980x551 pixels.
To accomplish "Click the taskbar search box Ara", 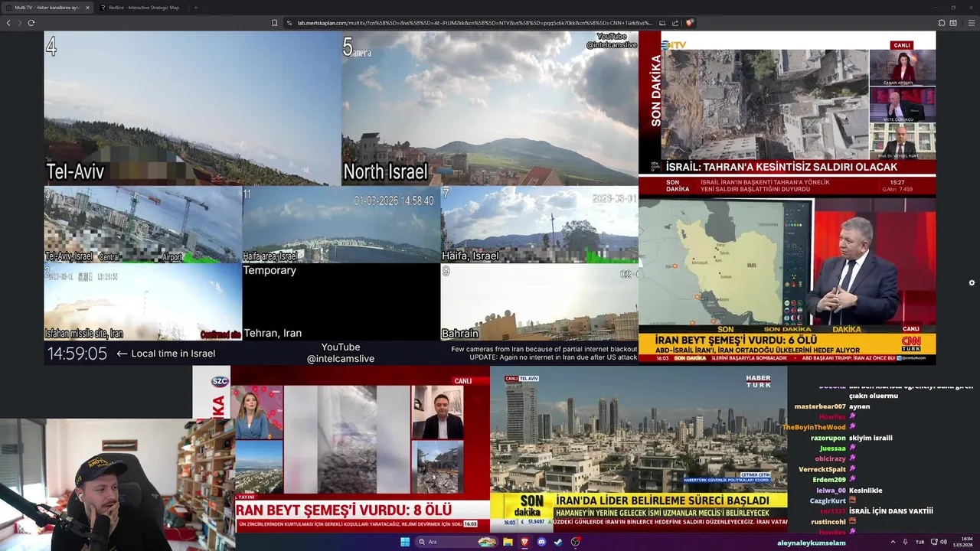I will (x=456, y=542).
